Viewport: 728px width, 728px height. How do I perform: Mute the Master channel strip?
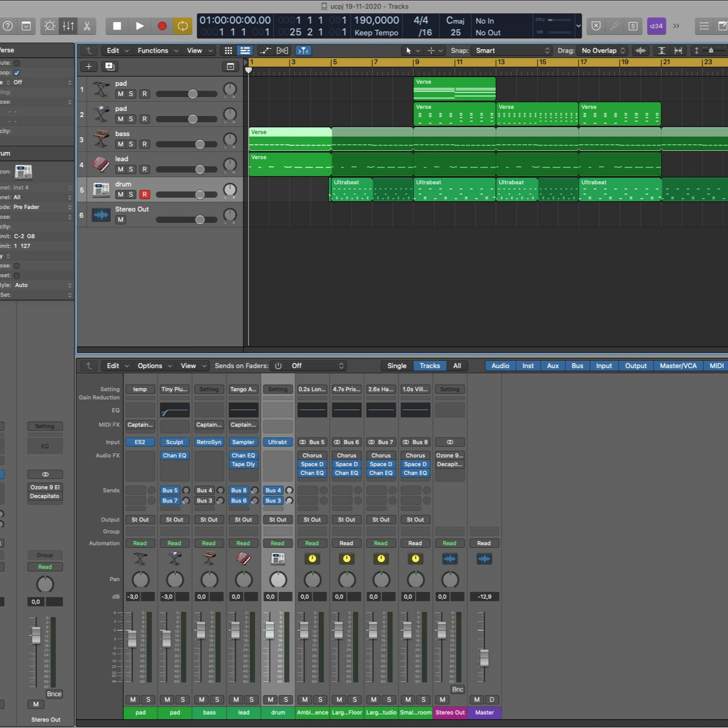click(477, 700)
